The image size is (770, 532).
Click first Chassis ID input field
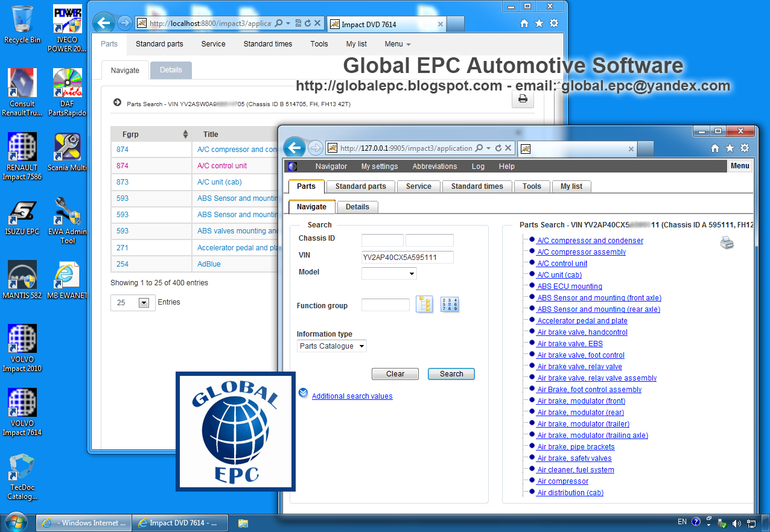[x=383, y=240]
